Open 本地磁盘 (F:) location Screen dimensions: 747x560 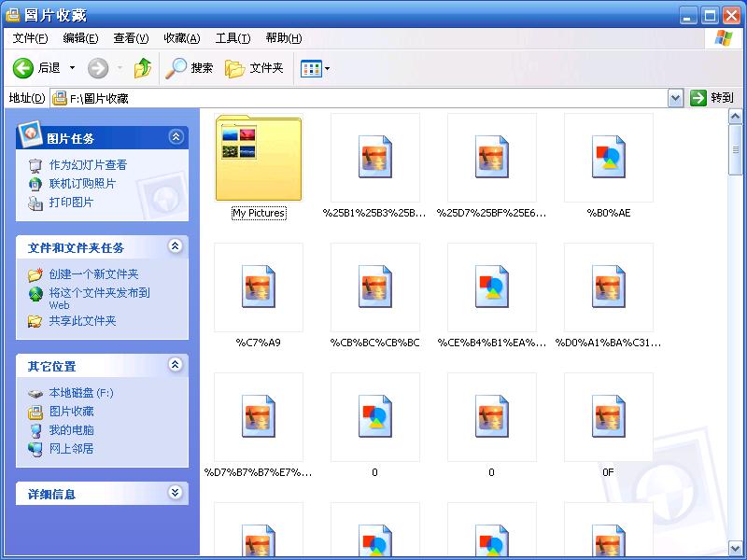pos(81,393)
